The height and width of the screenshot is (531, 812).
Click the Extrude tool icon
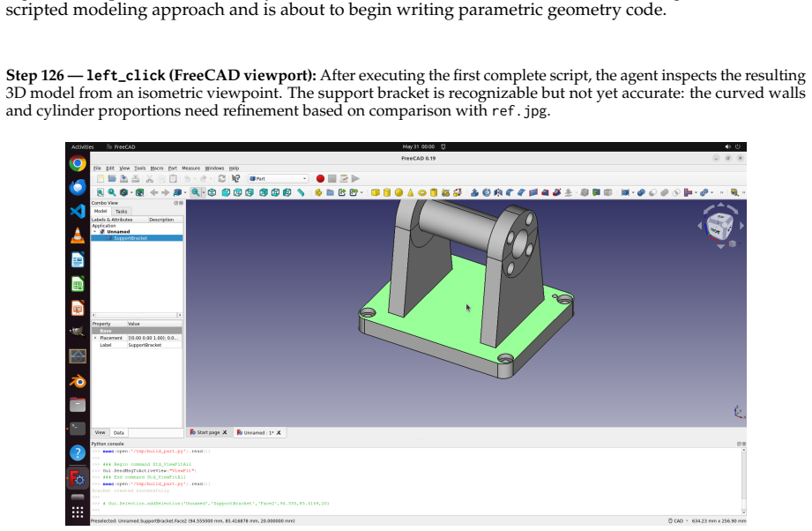[474, 192]
